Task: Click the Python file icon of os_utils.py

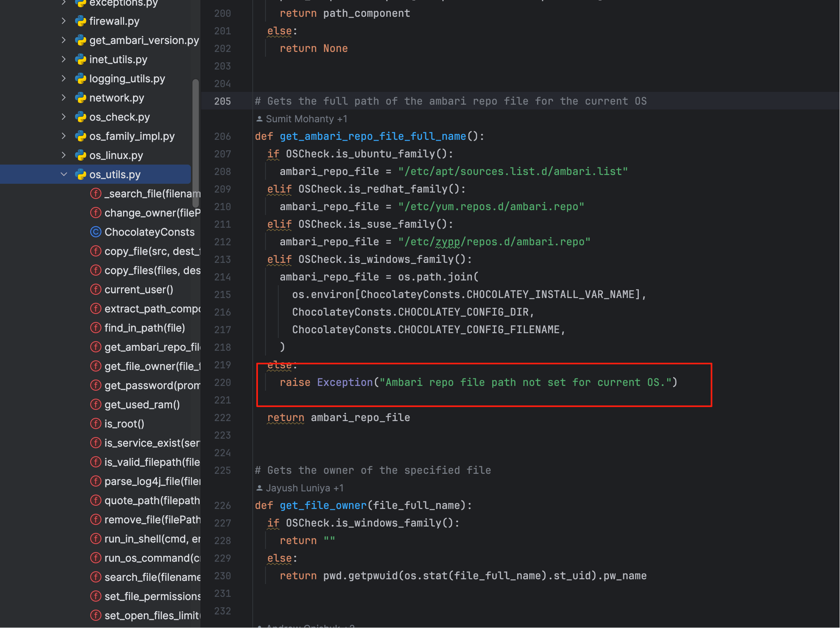Action: tap(81, 175)
